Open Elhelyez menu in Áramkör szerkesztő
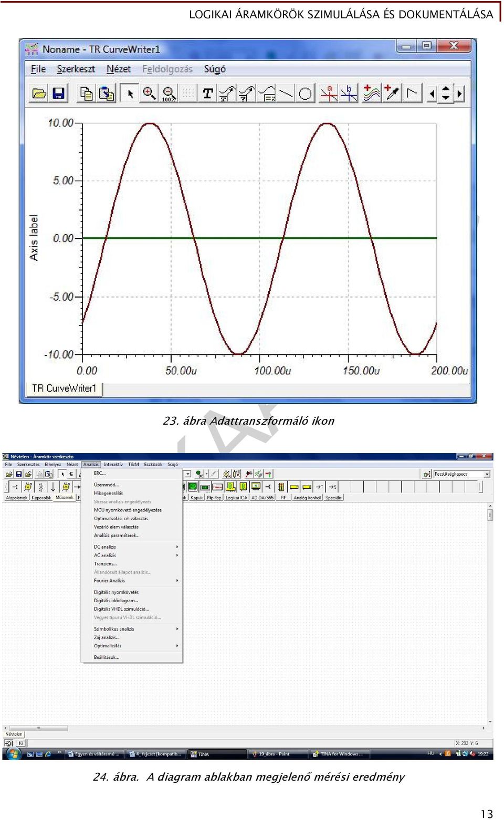The height and width of the screenshot is (820, 504). 53,465
